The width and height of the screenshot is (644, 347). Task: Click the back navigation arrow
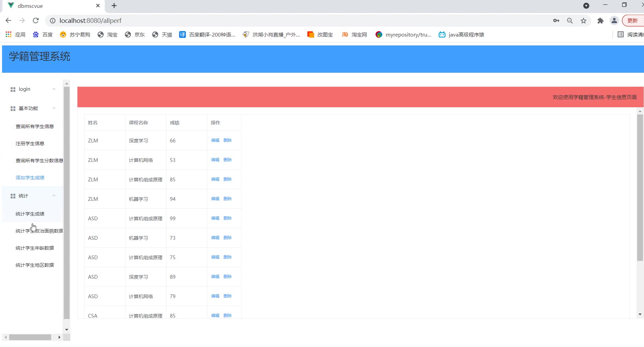tap(9, 20)
